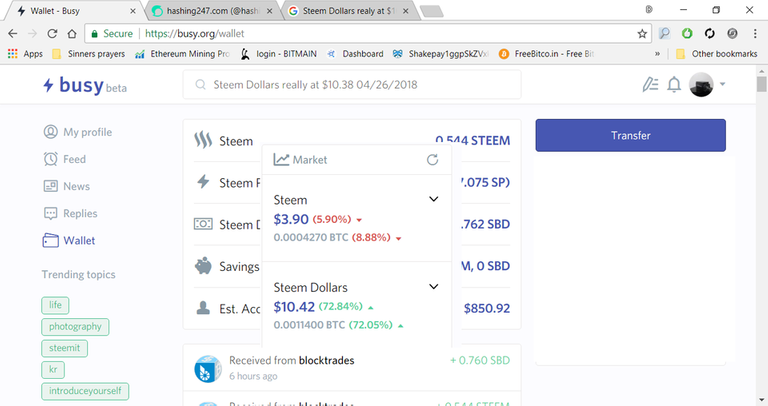This screenshot has width=768, height=406.
Task: Click the Savings piggy bank icon
Action: tap(203, 266)
